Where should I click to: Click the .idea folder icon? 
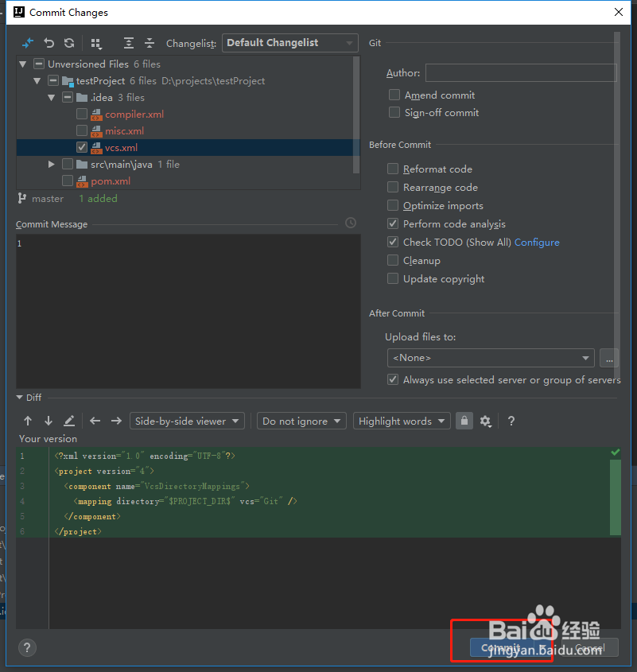pyautogui.click(x=82, y=98)
